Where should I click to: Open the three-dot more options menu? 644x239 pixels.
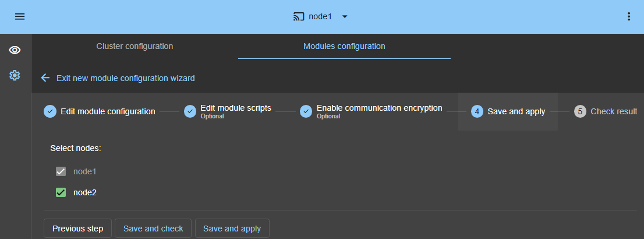[x=628, y=17]
